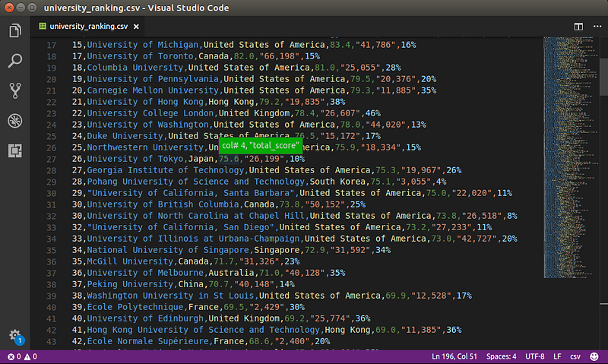Image resolution: width=608 pixels, height=364 pixels.
Task: Open the Debug view icon
Action: [x=14, y=120]
